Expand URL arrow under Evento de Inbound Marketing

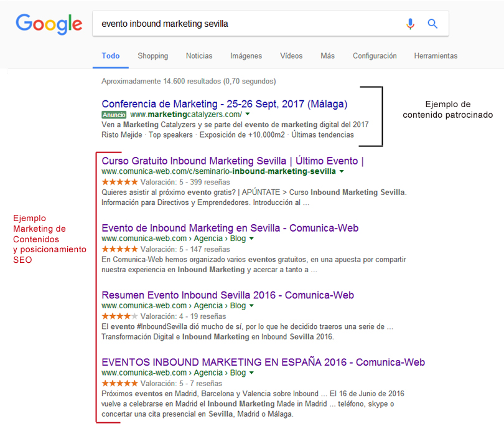point(251,239)
